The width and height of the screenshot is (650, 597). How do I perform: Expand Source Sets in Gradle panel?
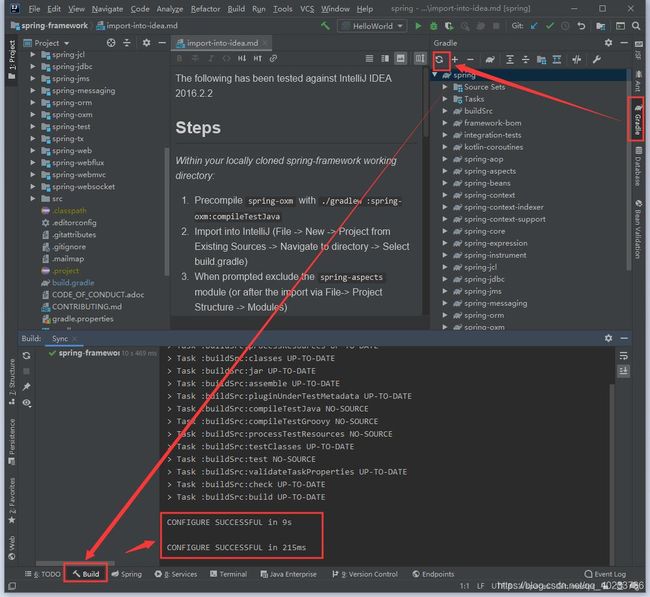point(445,87)
